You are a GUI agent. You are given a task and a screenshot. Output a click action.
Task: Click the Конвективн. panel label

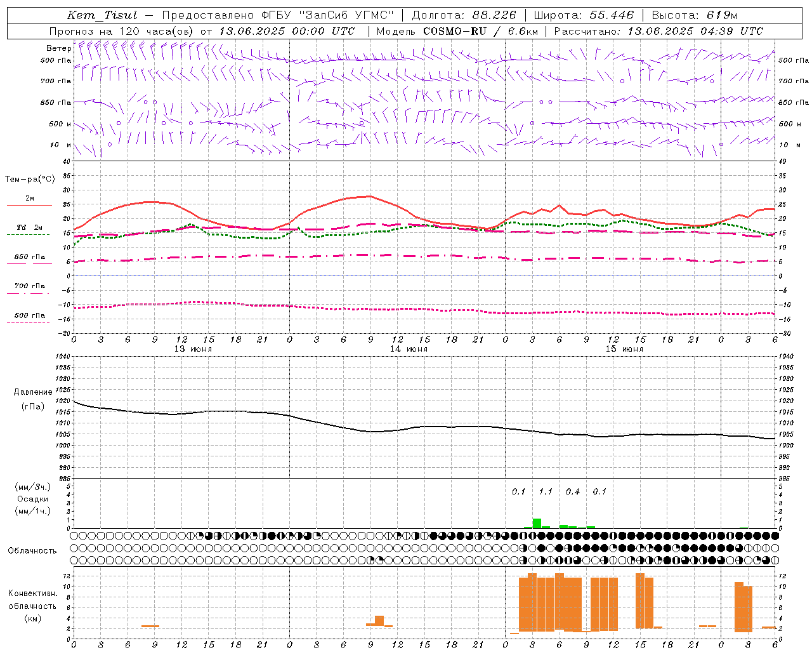pos(33,594)
